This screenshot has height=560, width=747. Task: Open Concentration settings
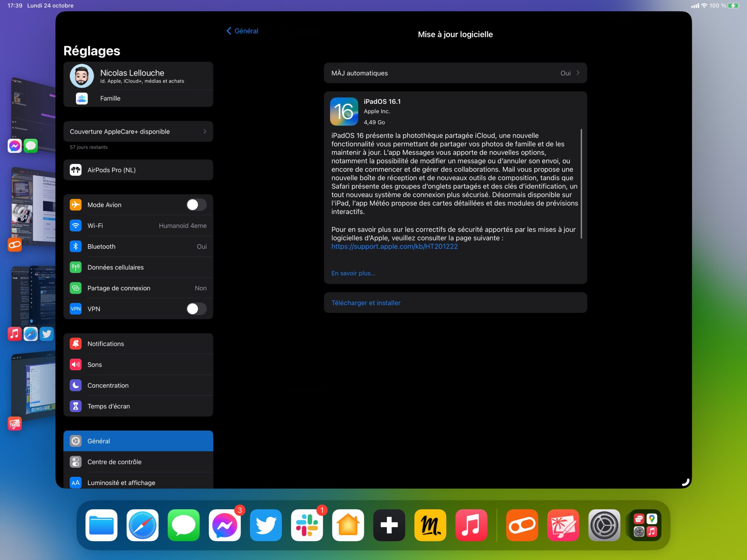[138, 385]
